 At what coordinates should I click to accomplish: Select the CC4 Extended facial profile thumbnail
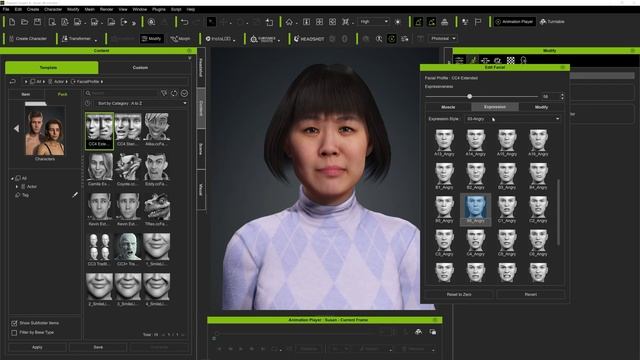coord(99,130)
